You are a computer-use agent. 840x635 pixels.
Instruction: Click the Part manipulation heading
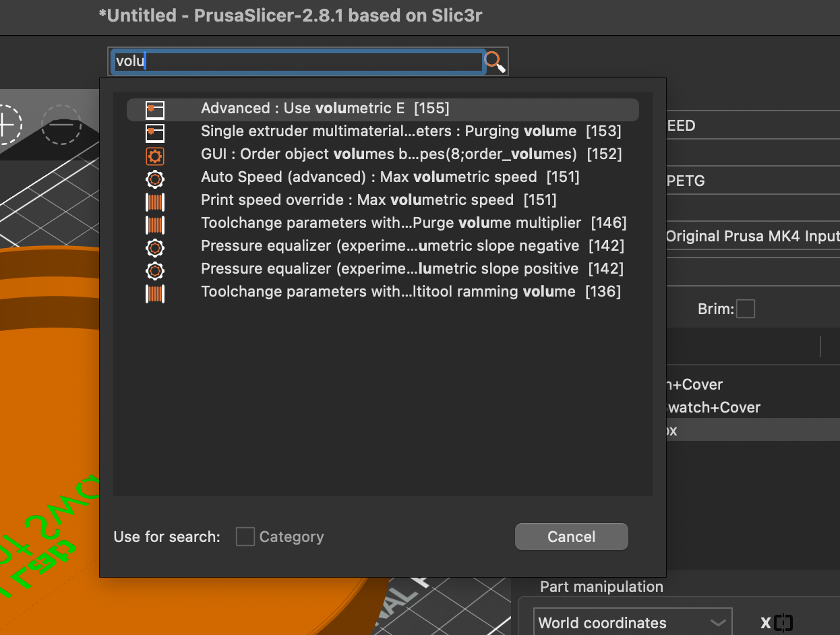click(x=601, y=587)
